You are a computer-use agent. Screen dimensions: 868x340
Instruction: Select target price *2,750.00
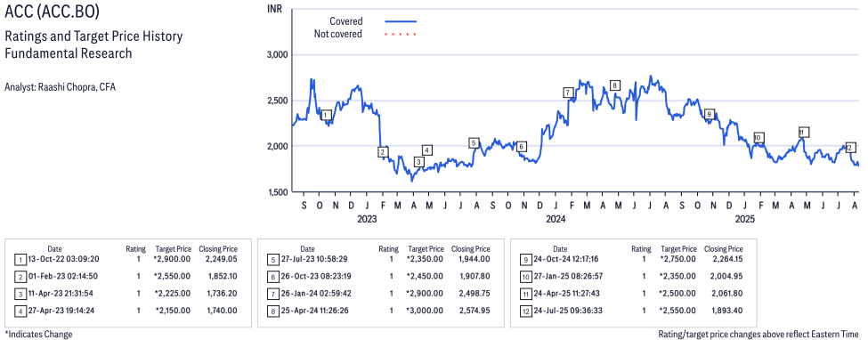(x=678, y=259)
